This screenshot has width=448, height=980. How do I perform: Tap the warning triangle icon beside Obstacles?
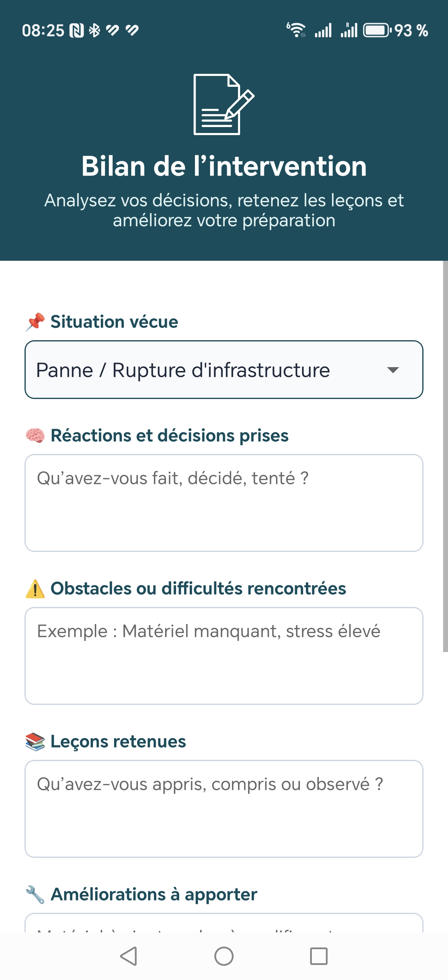point(35,589)
